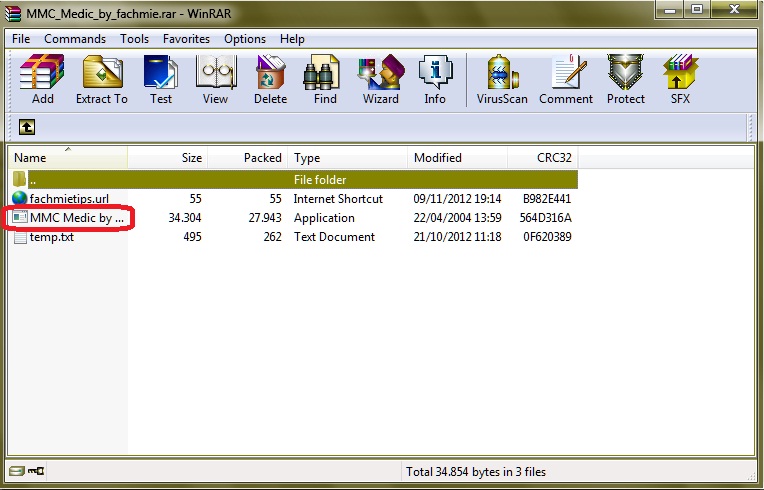Click the CRC32 value 0F620389
The width and height of the screenshot is (764, 490).
pyautogui.click(x=547, y=237)
